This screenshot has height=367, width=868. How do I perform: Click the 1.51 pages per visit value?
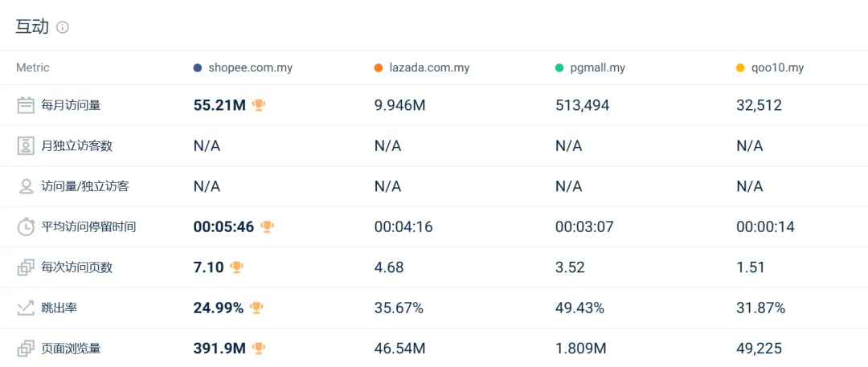(751, 267)
